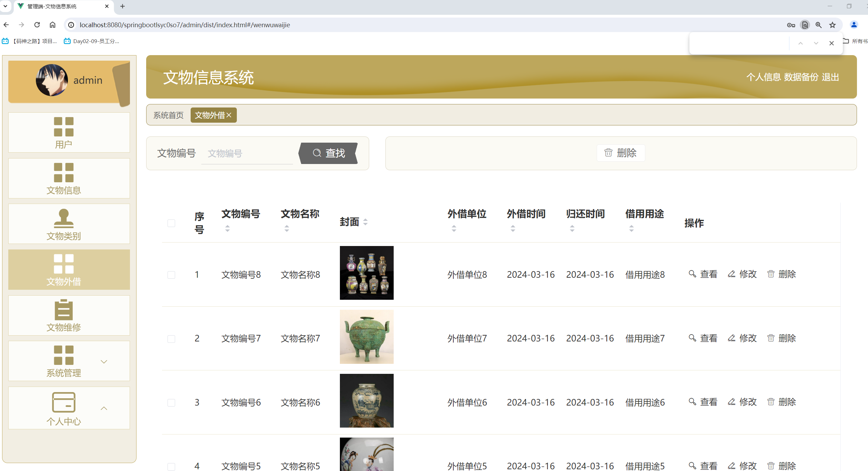This screenshot has width=868, height=471.
Task: Click the batch 删除 button
Action: click(621, 153)
